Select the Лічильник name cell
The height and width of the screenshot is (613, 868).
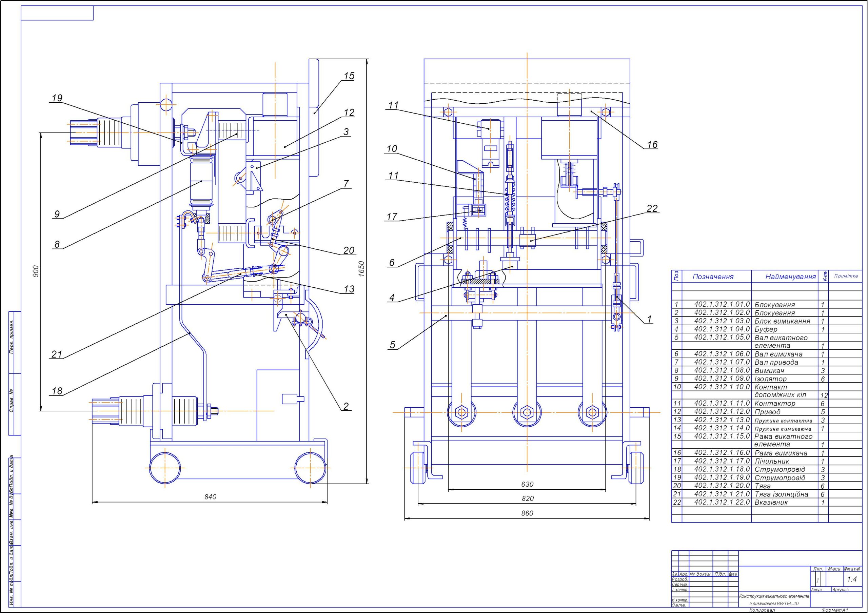pyautogui.click(x=772, y=461)
